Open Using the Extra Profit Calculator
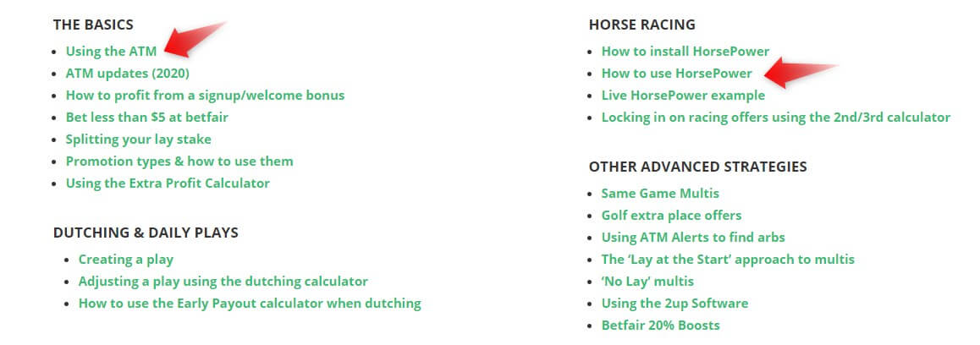 coord(168,183)
